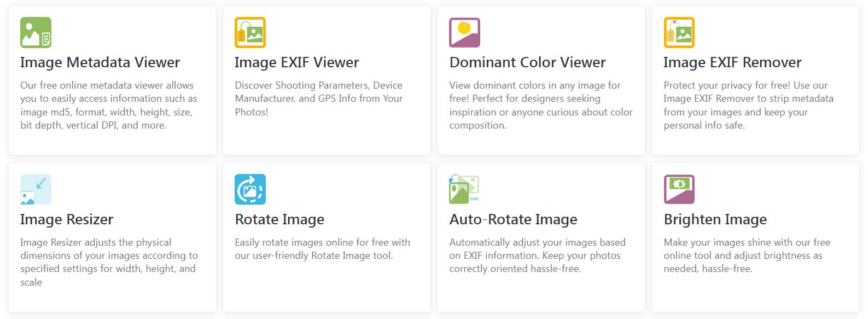
Task: Open the Auto-Rotate Image title
Action: (513, 219)
